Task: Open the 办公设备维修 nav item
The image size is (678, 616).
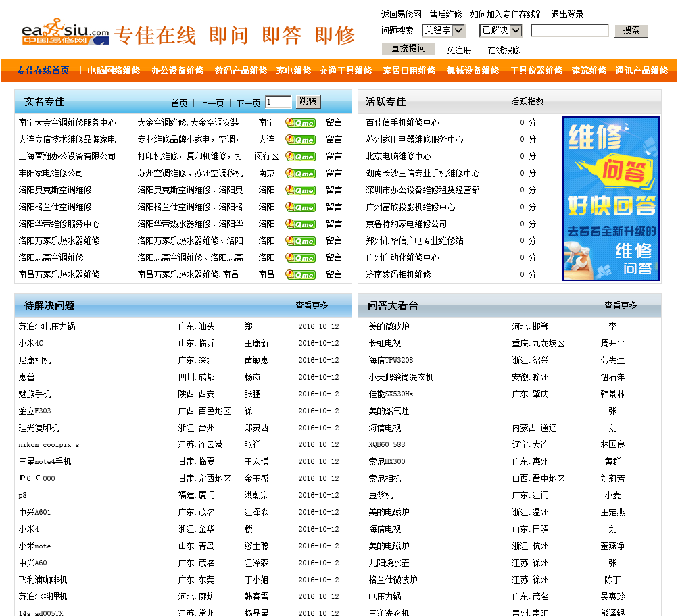Action: point(177,70)
